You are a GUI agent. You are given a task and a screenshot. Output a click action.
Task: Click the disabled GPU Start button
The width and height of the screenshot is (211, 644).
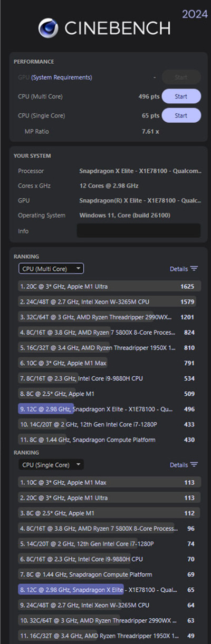click(181, 77)
